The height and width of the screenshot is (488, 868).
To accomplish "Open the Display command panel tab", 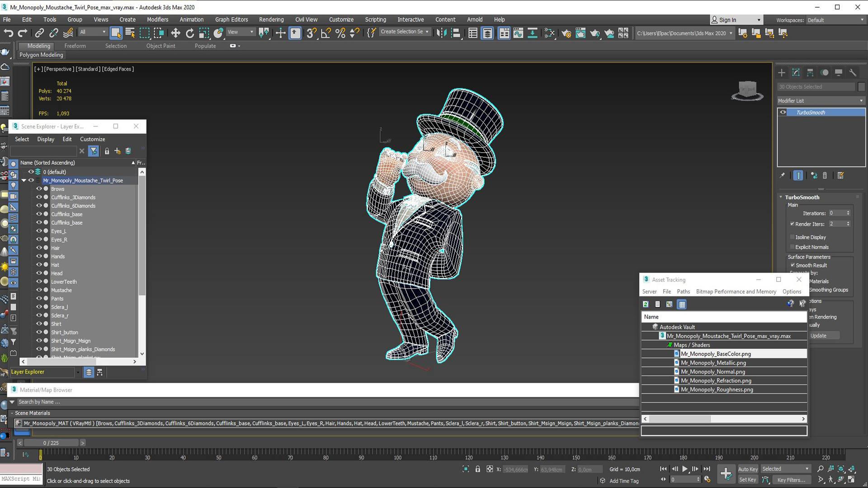I will [839, 73].
